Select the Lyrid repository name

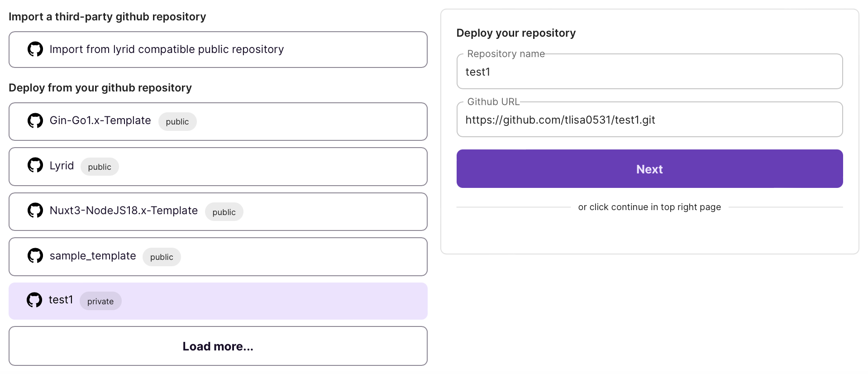pyautogui.click(x=62, y=166)
